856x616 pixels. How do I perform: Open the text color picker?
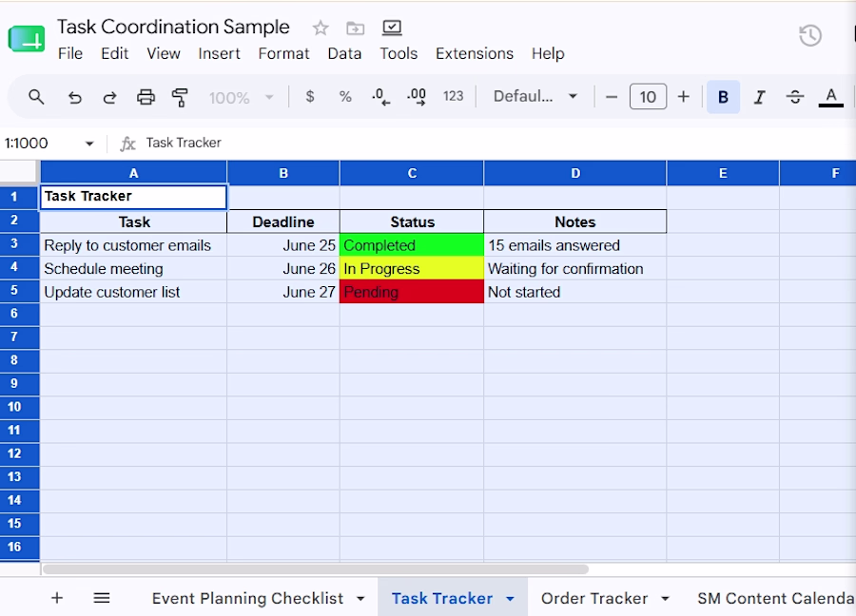click(831, 97)
